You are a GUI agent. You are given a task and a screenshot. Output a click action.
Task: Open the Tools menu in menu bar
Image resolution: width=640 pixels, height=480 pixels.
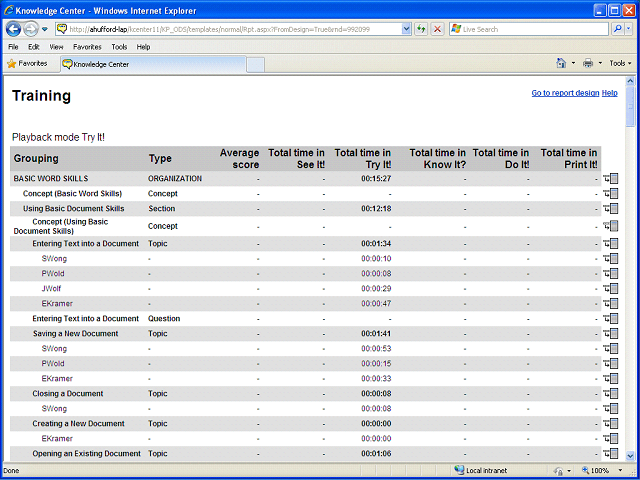point(119,47)
